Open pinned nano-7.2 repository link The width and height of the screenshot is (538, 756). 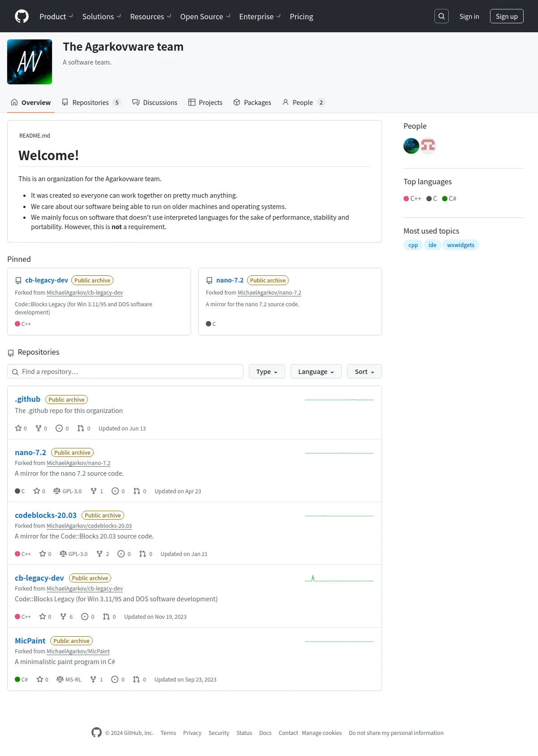click(x=230, y=280)
